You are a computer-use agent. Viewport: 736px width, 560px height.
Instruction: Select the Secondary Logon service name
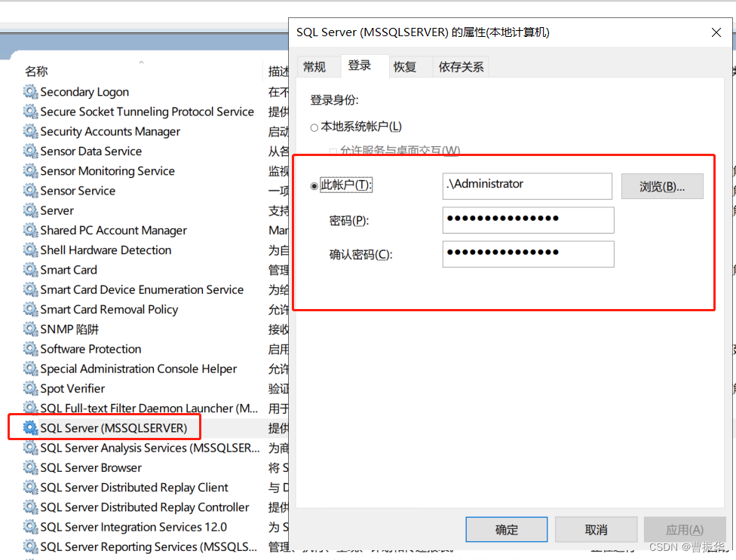(x=84, y=92)
